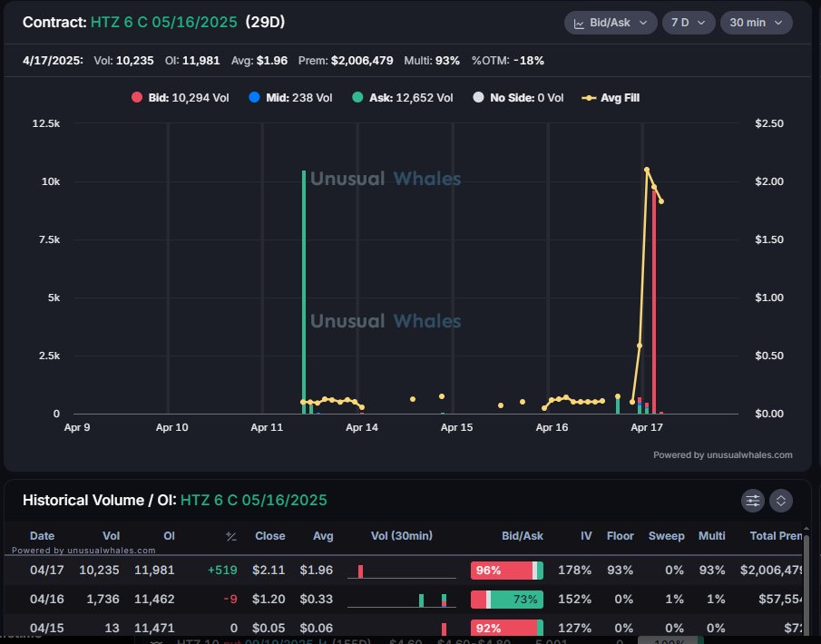
Task: Sort by the Sweep column header
Action: [x=667, y=536]
